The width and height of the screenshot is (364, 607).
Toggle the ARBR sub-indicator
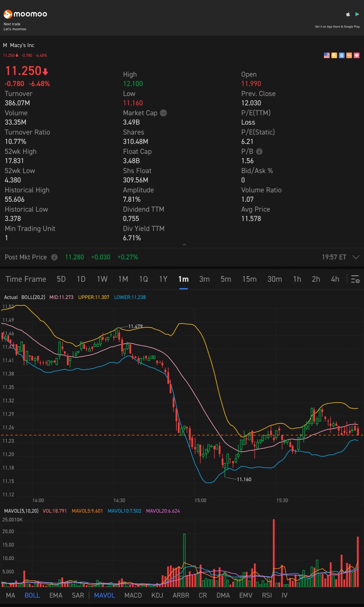coord(181,595)
